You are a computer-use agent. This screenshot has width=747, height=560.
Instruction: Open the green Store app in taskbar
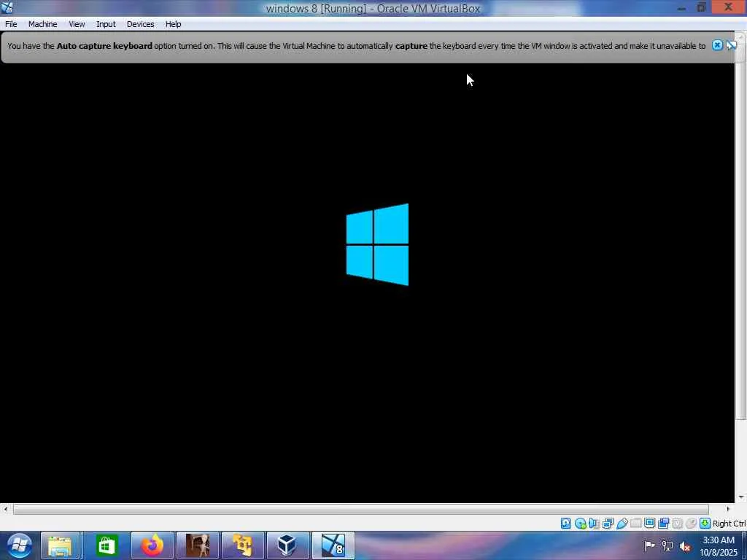pyautogui.click(x=107, y=545)
